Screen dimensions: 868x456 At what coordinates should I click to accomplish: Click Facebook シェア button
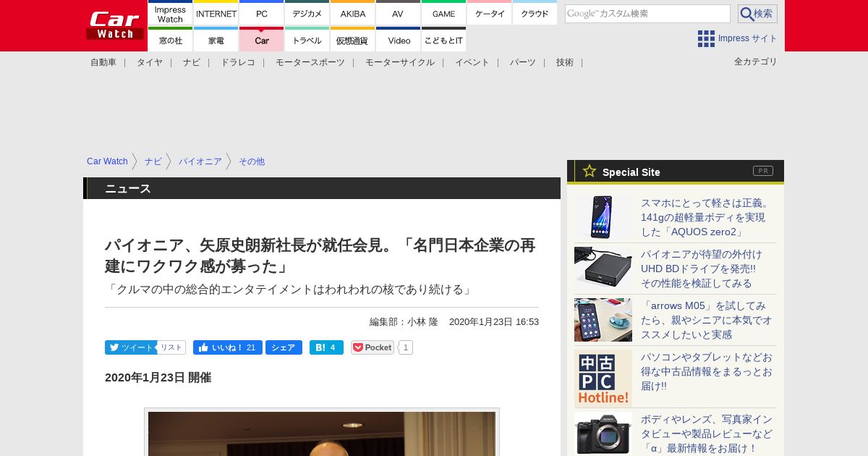(x=284, y=347)
